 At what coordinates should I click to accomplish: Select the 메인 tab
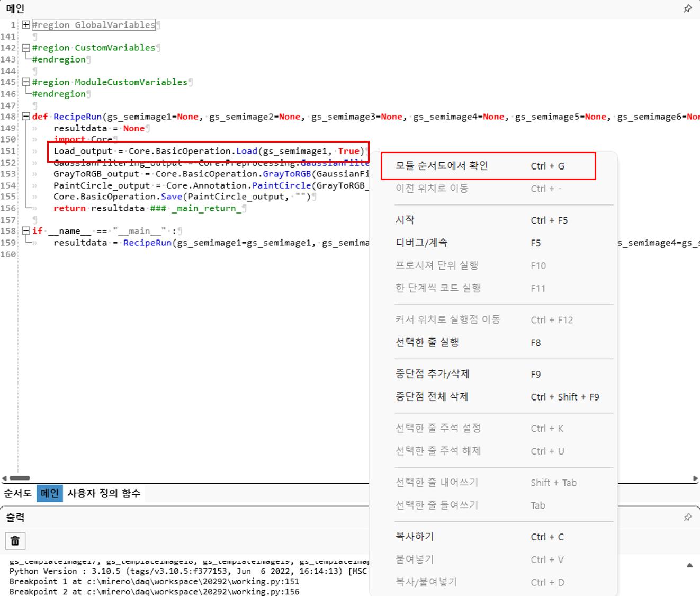50,493
